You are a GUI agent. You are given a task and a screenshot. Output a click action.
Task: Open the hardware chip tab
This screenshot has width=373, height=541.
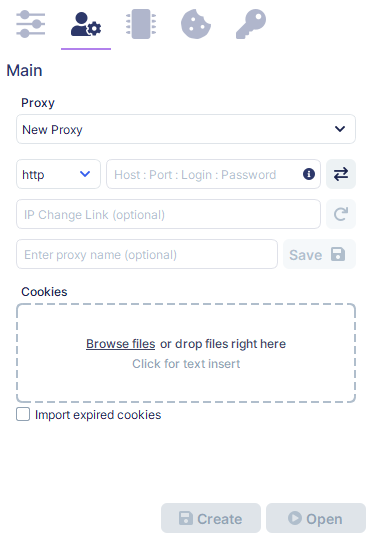pos(141,24)
